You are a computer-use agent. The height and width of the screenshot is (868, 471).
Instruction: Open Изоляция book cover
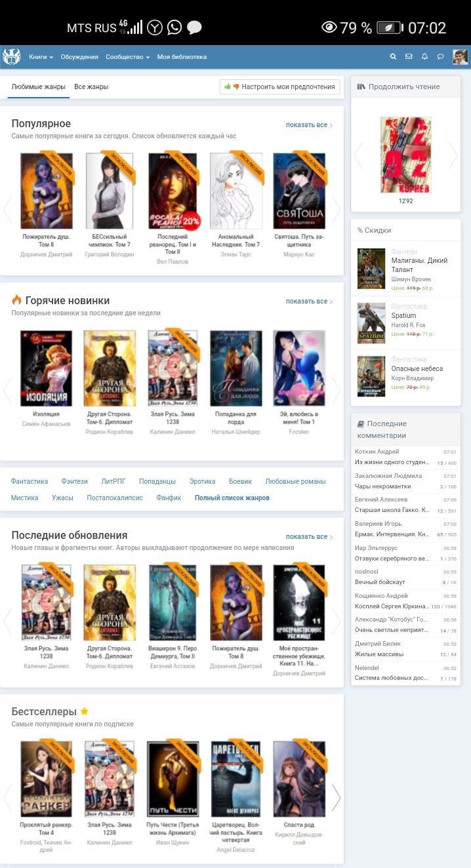point(46,368)
